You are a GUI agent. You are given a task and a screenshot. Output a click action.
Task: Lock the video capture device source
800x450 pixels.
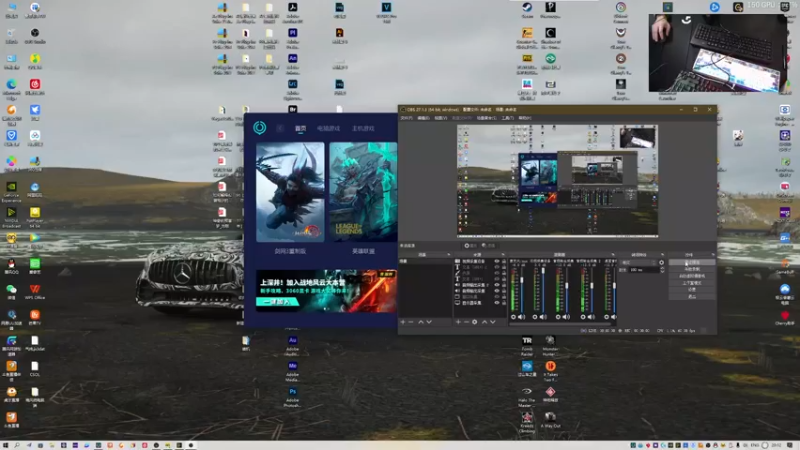pos(504,261)
